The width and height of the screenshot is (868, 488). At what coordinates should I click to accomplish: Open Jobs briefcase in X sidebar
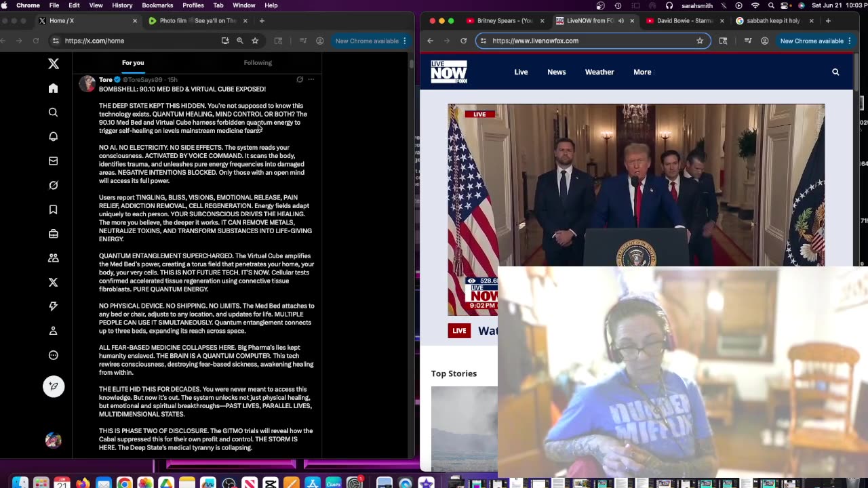click(x=54, y=234)
